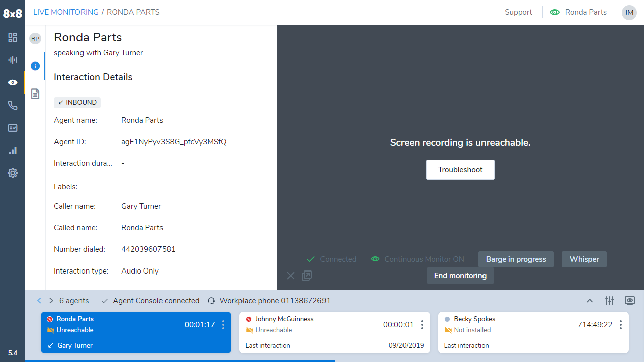644x362 pixels.
Task: Open Live Monitoring eye icon in sidebar
Action: tap(13, 83)
